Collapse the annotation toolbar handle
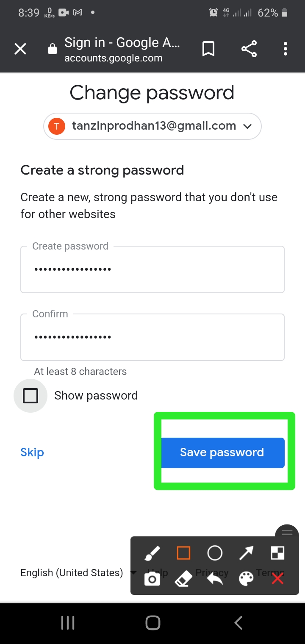The image size is (305, 644). (x=287, y=533)
